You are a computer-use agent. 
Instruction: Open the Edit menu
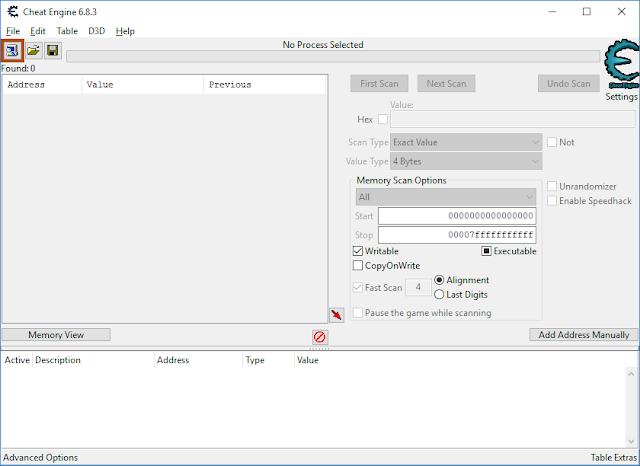tap(38, 31)
